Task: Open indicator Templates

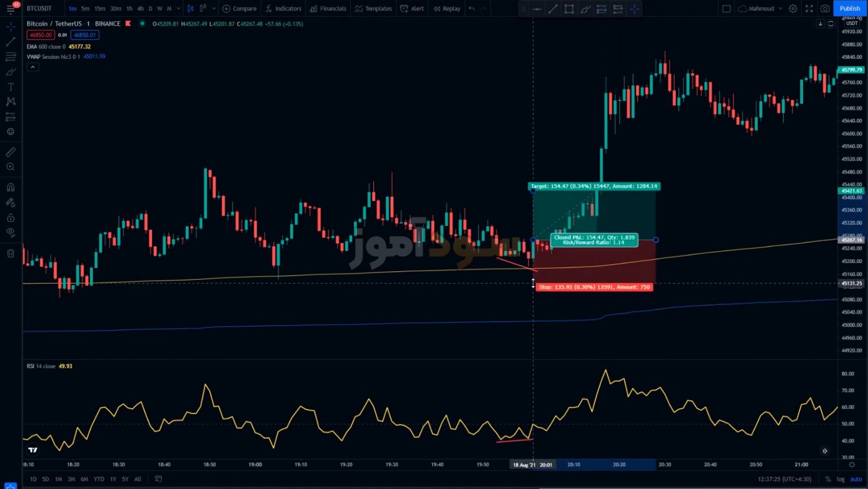Action: 373,9
